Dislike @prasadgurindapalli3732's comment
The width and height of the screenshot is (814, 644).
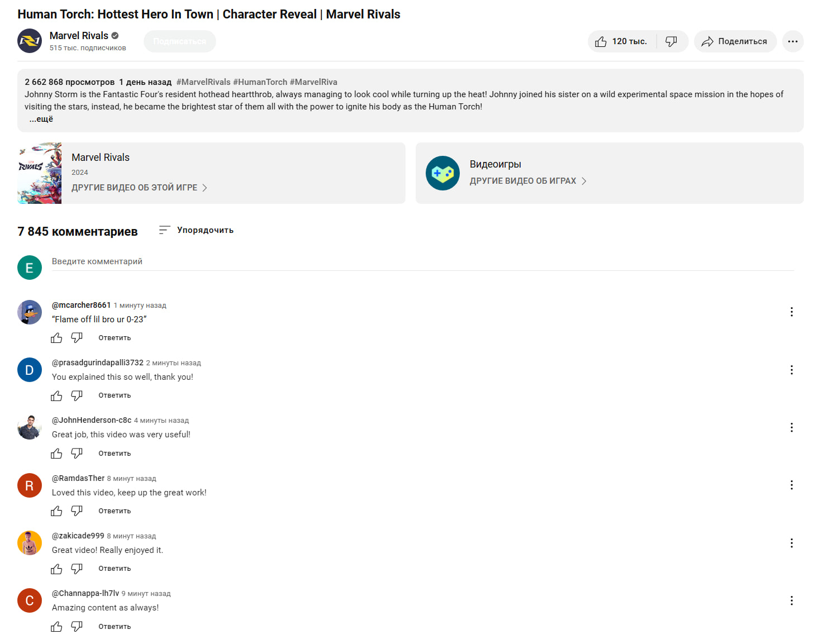(77, 395)
